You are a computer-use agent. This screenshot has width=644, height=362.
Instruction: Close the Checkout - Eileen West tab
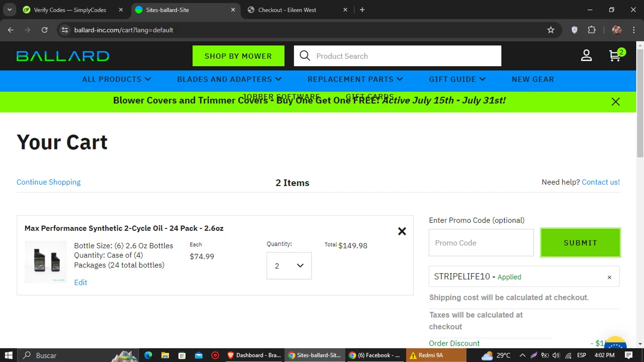pyautogui.click(x=345, y=10)
